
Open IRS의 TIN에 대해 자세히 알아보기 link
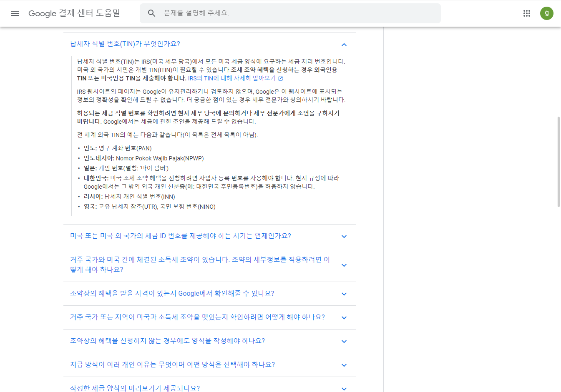[x=232, y=78]
